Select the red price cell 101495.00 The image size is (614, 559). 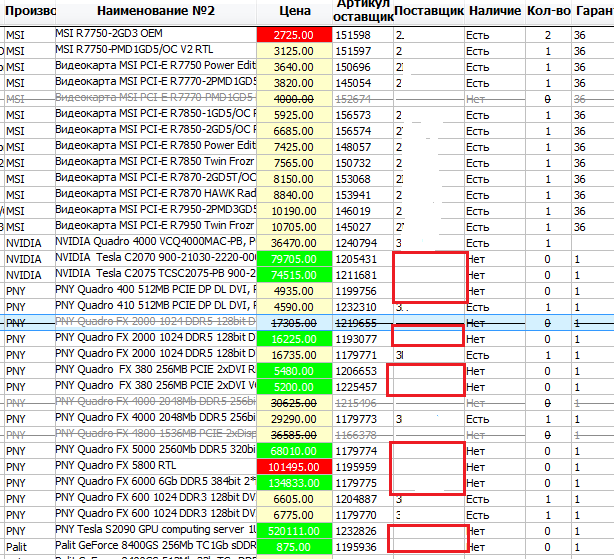pos(294,467)
